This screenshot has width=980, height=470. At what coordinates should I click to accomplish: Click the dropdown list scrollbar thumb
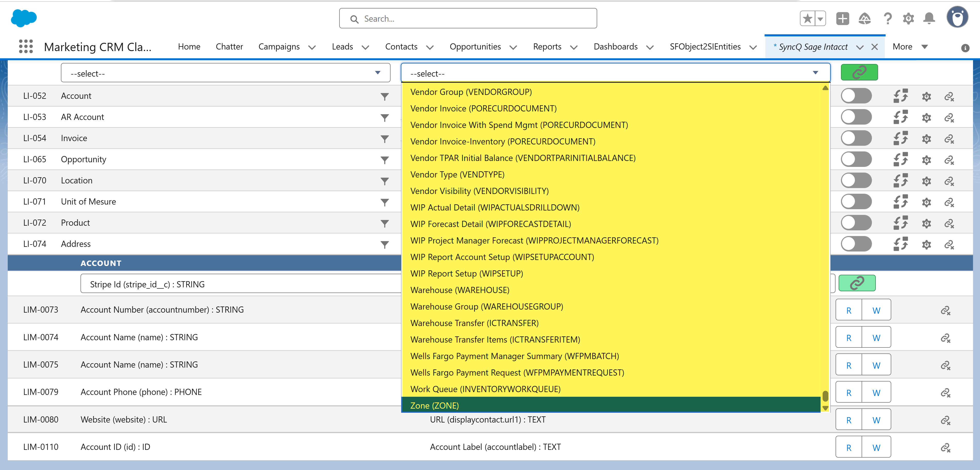pyautogui.click(x=825, y=396)
